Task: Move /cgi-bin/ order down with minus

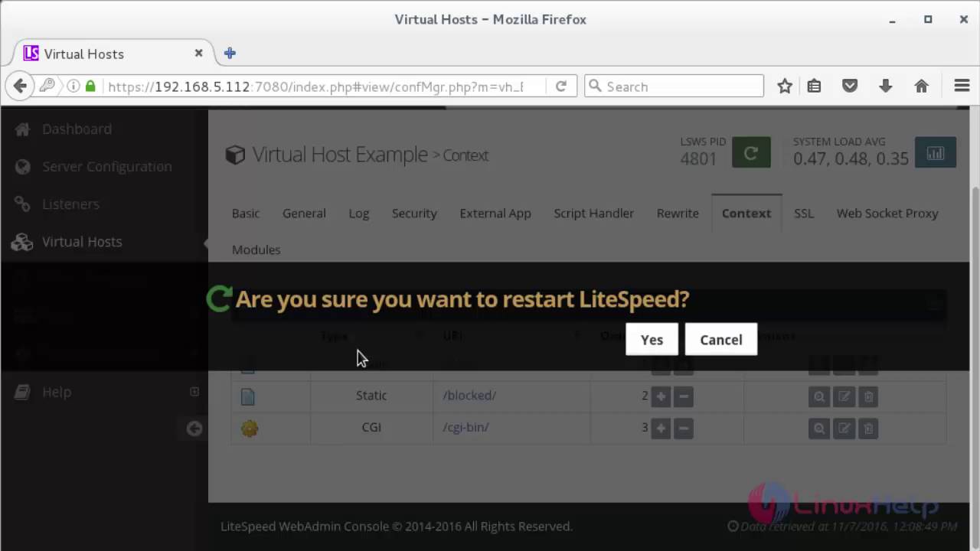Action: tap(684, 429)
